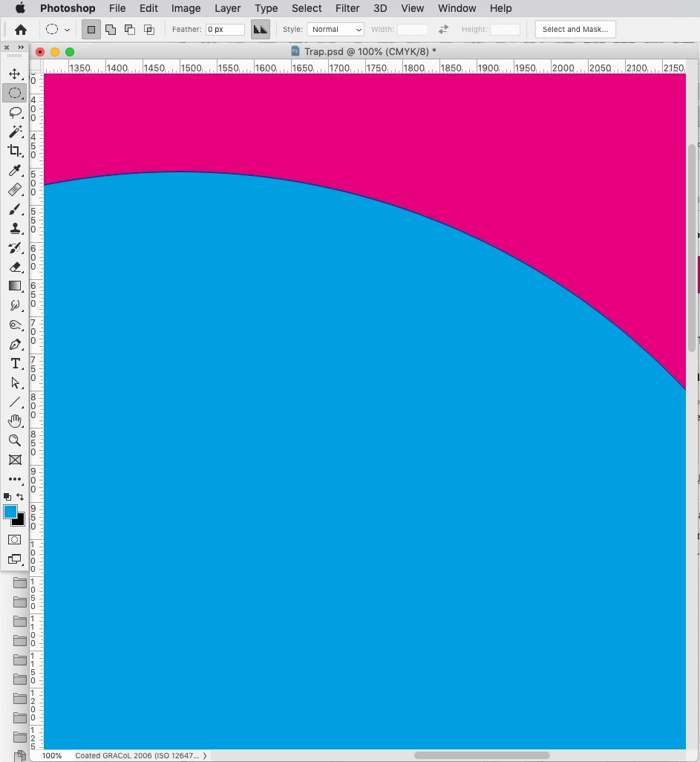700x762 pixels.
Task: Select the Frame tool
Action: (15, 460)
